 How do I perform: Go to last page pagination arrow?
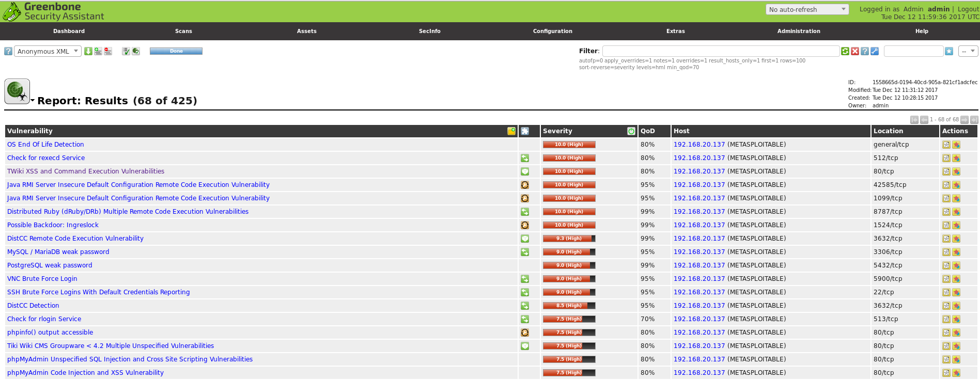pyautogui.click(x=974, y=119)
